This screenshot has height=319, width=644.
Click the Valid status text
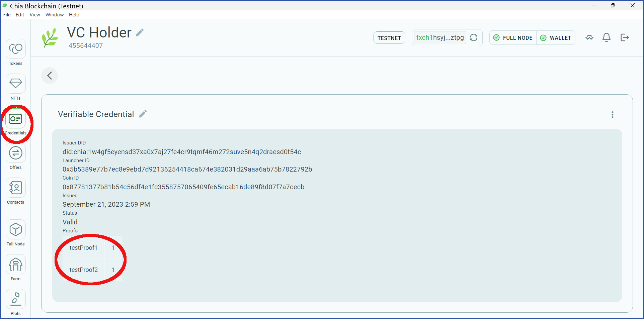[70, 222]
